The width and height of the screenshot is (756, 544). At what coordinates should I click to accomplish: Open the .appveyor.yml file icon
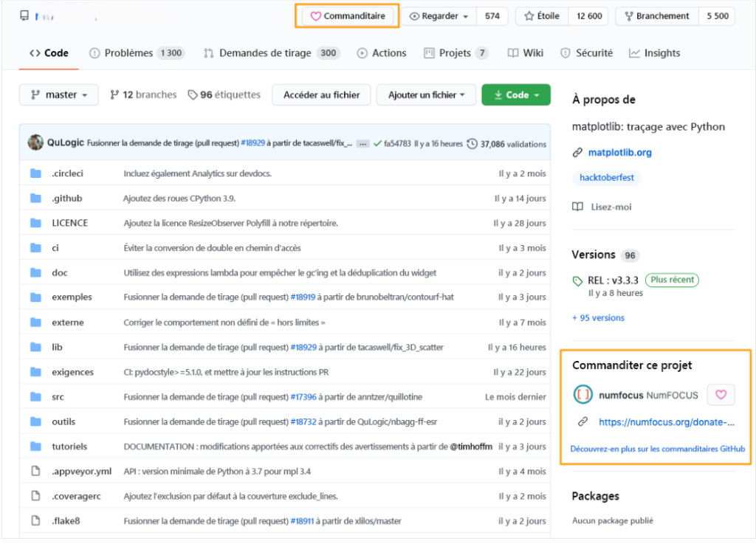(x=35, y=471)
